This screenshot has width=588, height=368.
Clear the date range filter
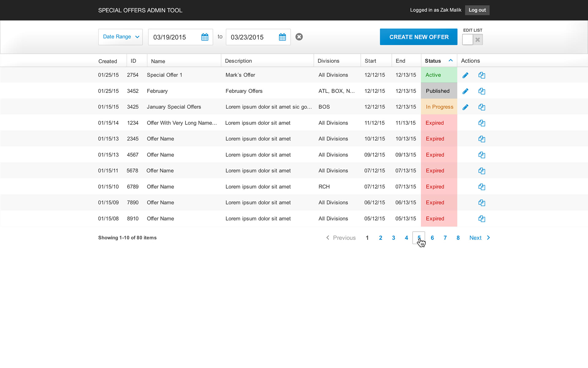pos(299,37)
